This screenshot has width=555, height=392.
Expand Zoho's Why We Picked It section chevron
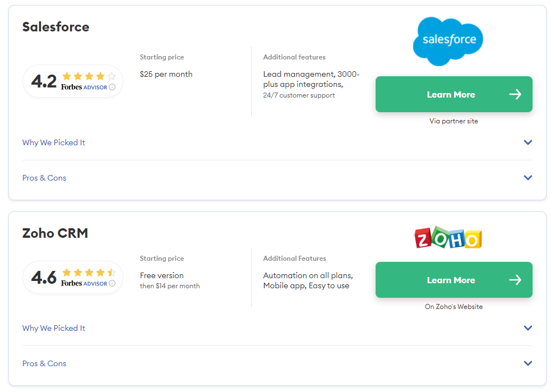point(528,328)
